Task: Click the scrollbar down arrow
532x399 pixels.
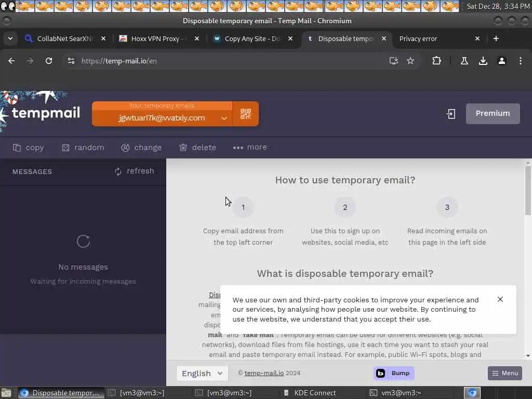Action: (x=528, y=356)
